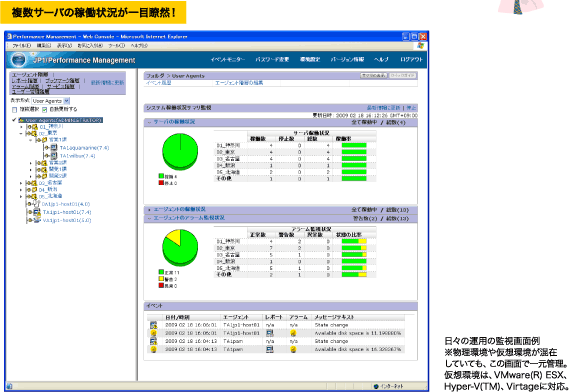Click the 02_東京 folder icon in tree
Screen dimensions: 578x392
coord(34,133)
